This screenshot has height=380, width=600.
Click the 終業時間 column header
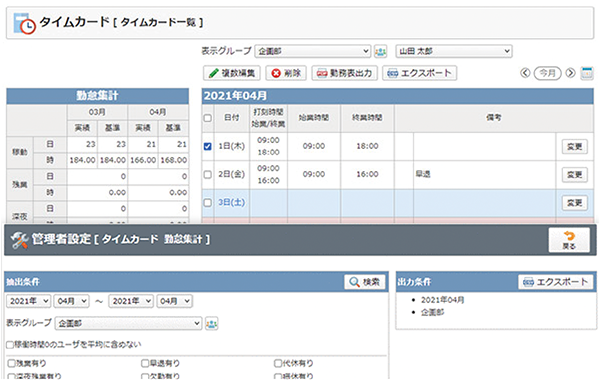(x=367, y=118)
